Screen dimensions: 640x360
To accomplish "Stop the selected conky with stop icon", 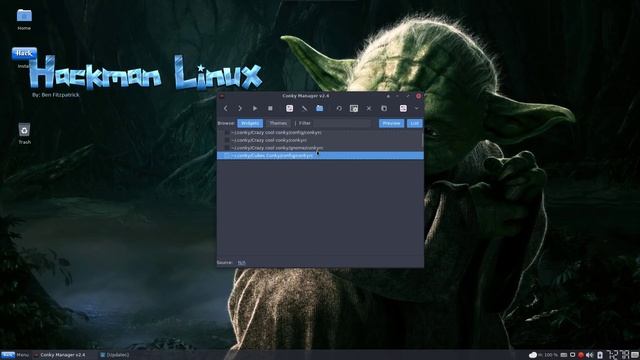I will [270, 109].
